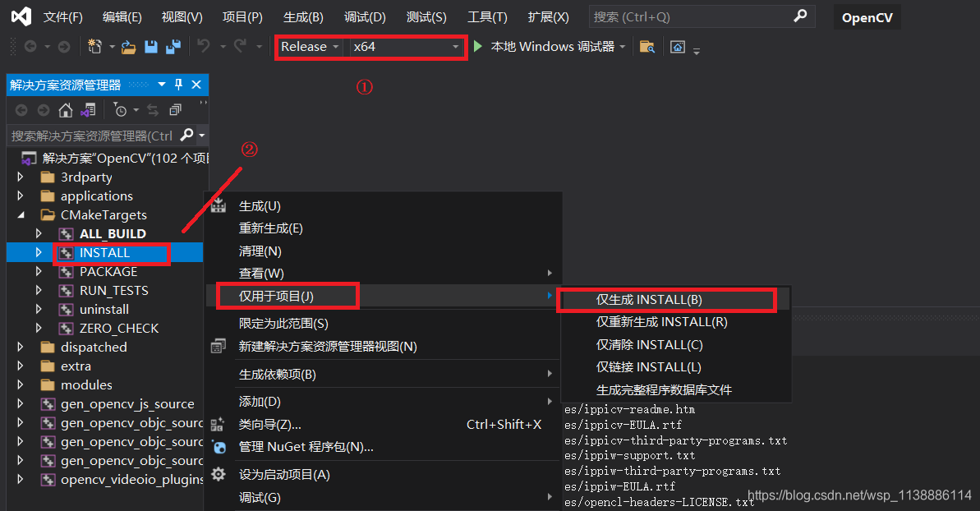The image size is (980, 511).
Task: Open the 调试(D) menu in the menu bar
Action: [x=365, y=17]
